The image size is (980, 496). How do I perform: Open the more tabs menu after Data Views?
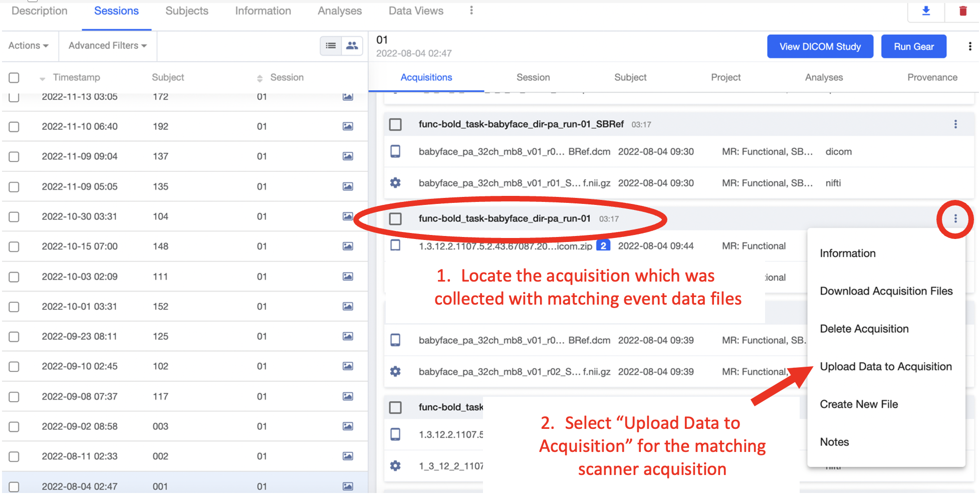(x=471, y=11)
